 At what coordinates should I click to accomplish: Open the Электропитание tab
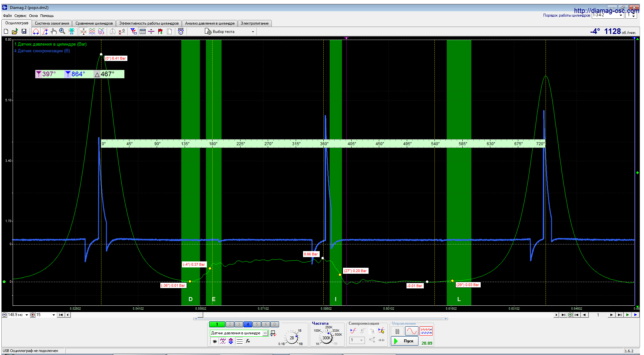point(254,23)
